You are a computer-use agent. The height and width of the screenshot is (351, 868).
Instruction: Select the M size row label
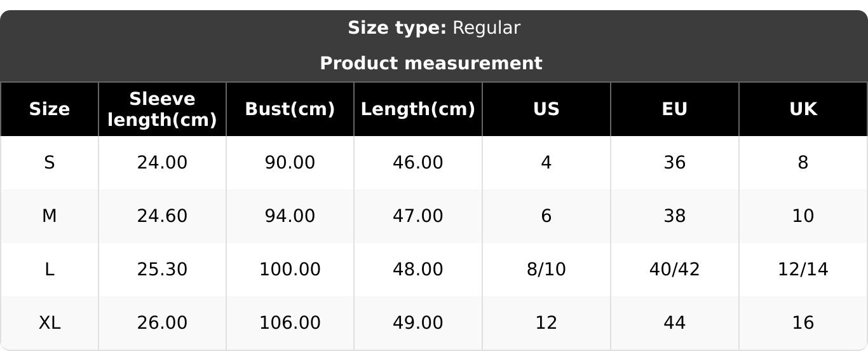click(x=49, y=216)
